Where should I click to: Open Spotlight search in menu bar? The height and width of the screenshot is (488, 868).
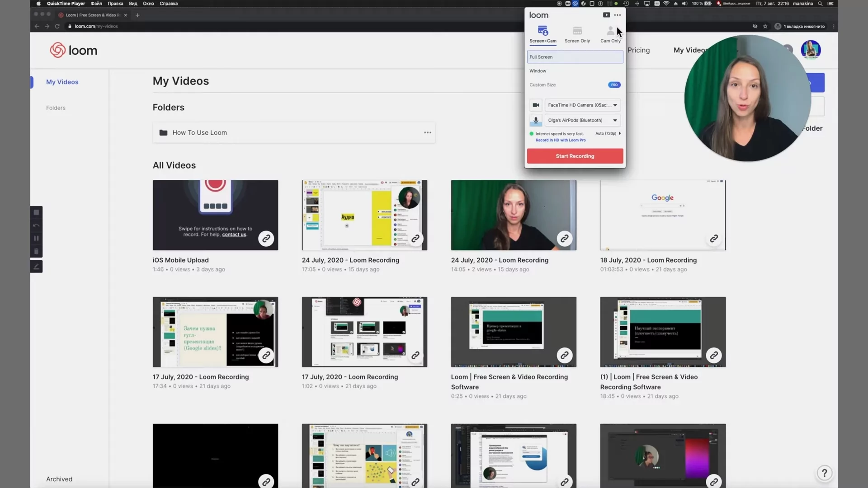click(x=820, y=4)
